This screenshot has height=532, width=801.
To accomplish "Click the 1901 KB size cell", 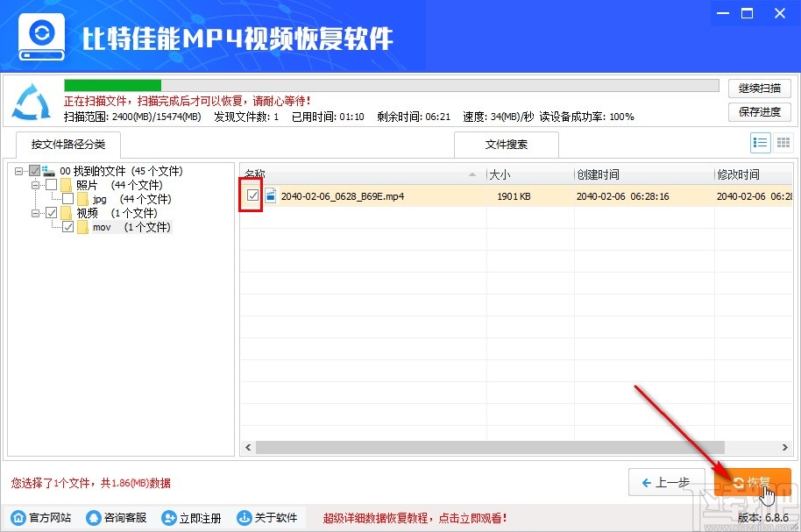I will point(514,196).
